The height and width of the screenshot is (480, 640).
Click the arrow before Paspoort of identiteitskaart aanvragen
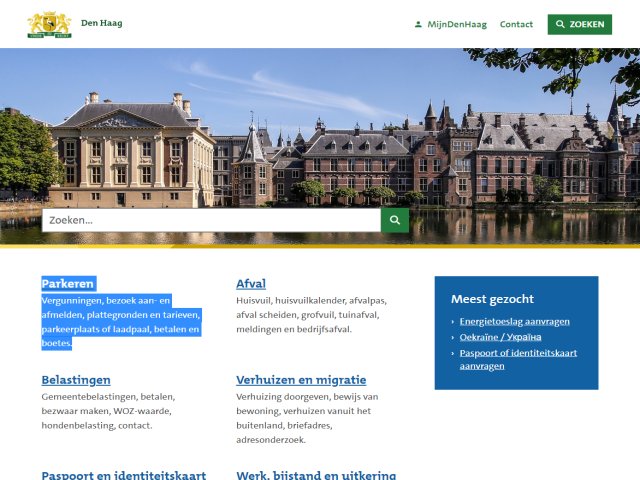click(x=453, y=353)
